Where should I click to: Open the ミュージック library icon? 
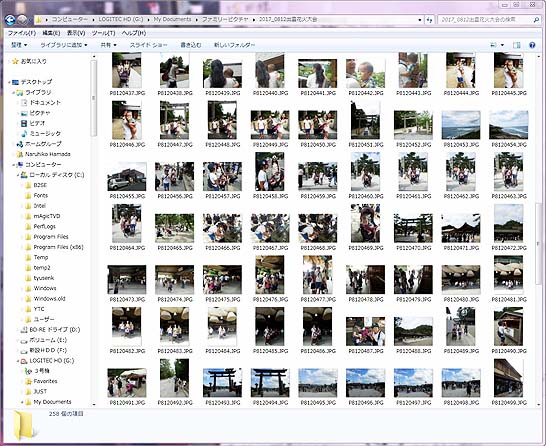[x=24, y=134]
